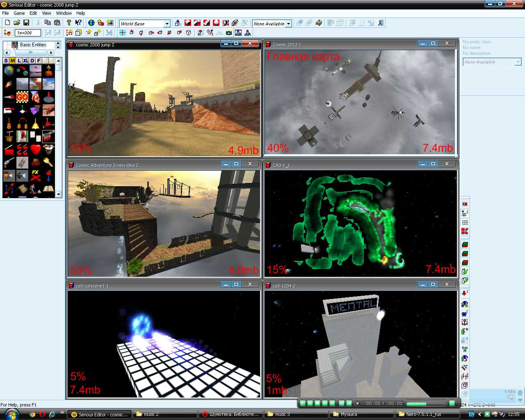Click the 1e+006 value input field

tap(28, 33)
